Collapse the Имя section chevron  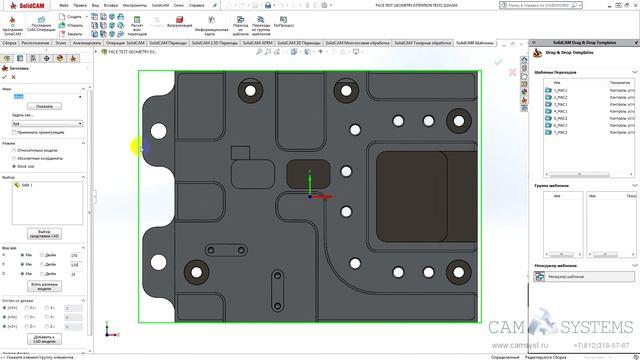pos(83,89)
